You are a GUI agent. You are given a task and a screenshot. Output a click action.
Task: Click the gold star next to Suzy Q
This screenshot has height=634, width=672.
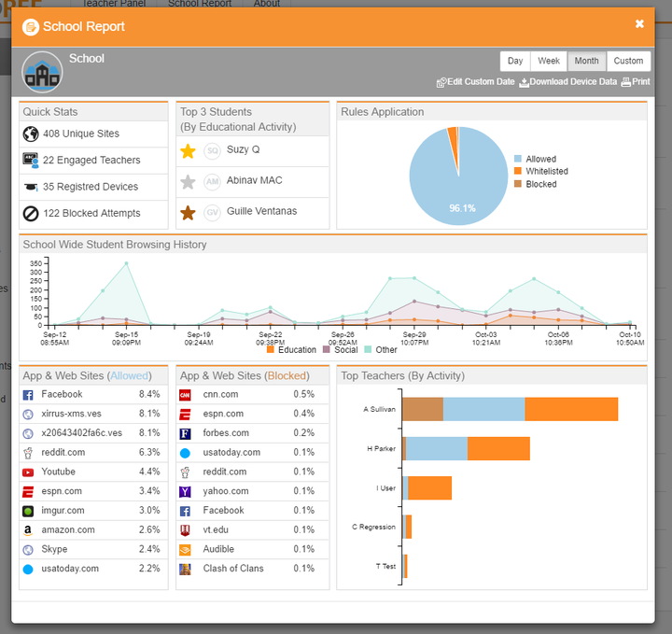point(188,150)
